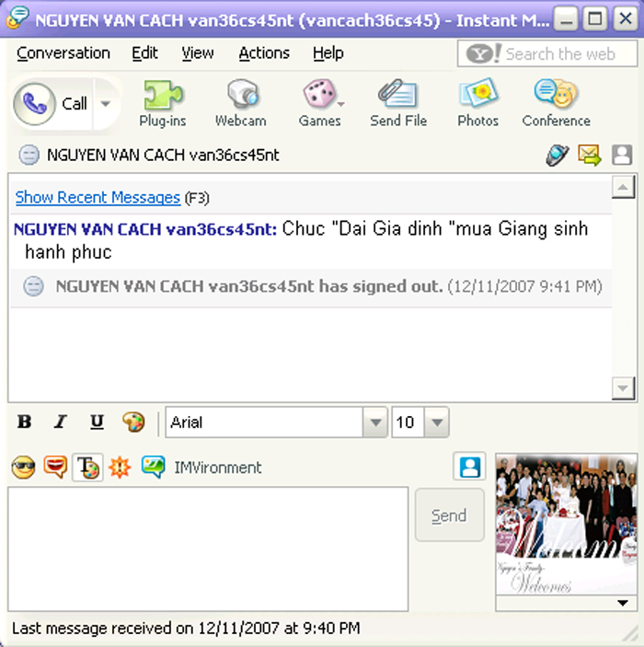Toggle Bold text formatting
644x647 pixels.
[x=24, y=422]
